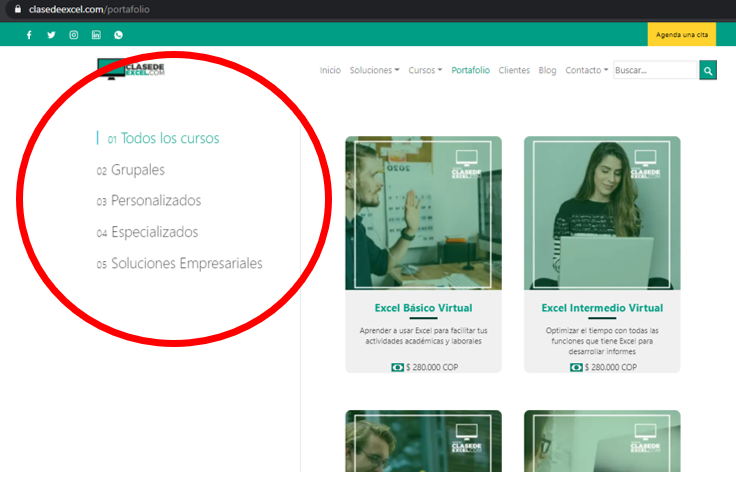Viewport: 736px width, 477px height.
Task: Select the 05 Soluciones Empresariales filter
Action: pos(179,263)
